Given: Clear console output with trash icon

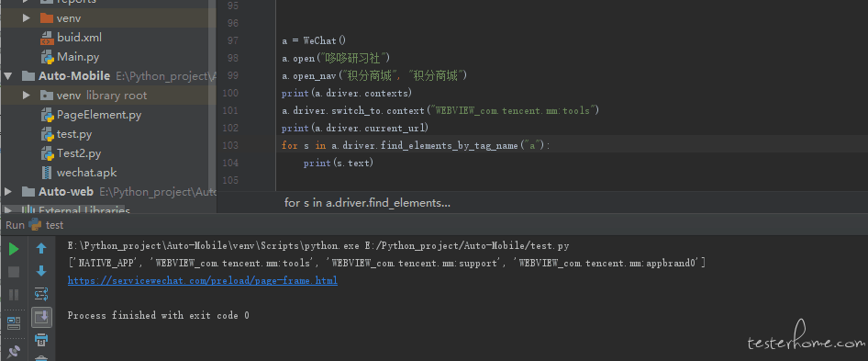Looking at the screenshot, I should coord(41,358).
